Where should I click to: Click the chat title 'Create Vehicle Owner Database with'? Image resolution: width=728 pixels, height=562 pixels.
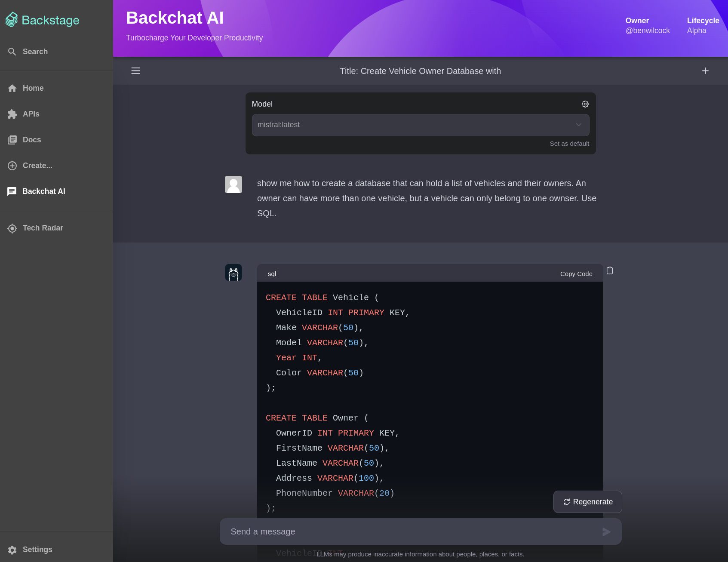coord(420,71)
